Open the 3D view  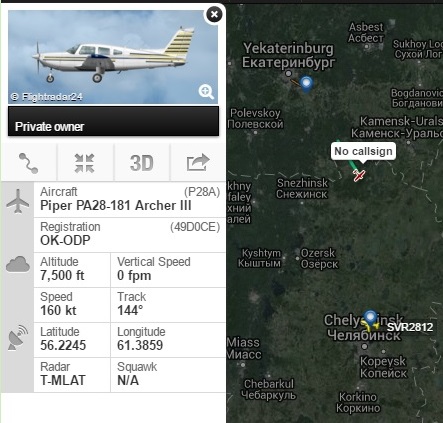142,163
